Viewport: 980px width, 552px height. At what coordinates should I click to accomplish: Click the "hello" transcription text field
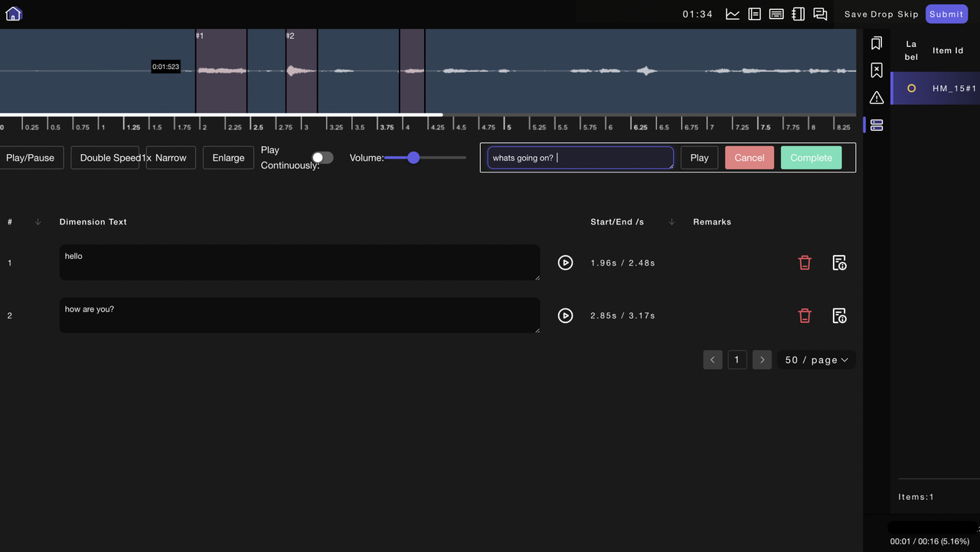pos(299,263)
